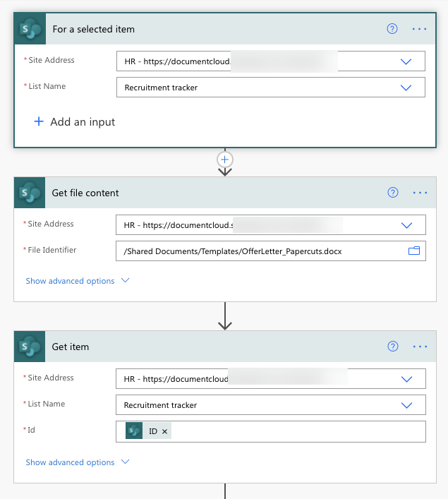Click help icon on For a selected item
Screen dimensions: 448x499
392,29
